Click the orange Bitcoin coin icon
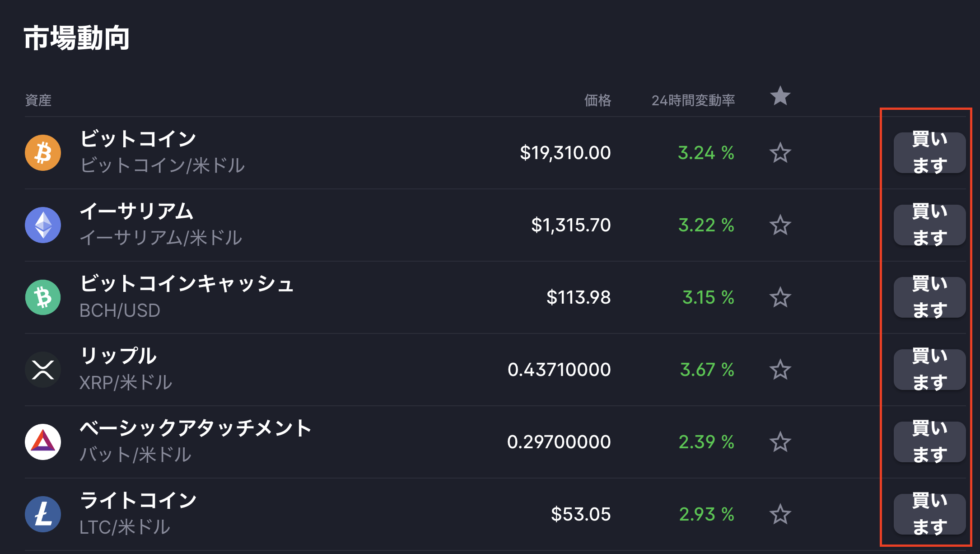980x554 pixels. (x=43, y=153)
